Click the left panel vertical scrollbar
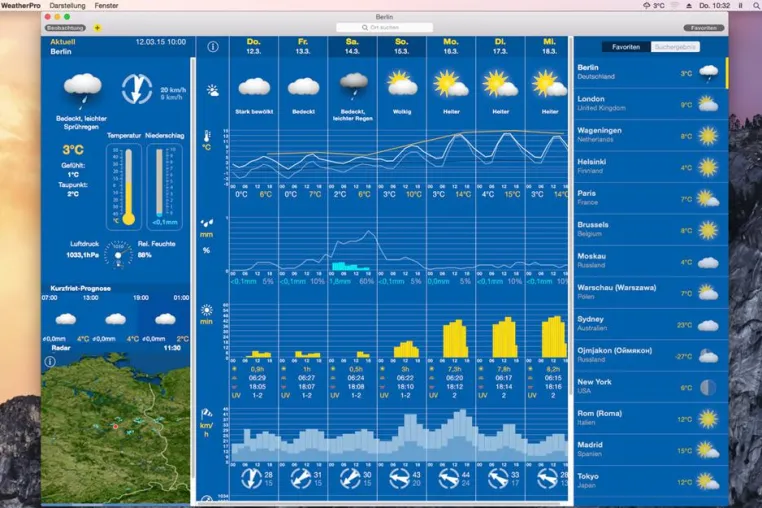Viewport: 762px width, 508px height. [x=193, y=267]
